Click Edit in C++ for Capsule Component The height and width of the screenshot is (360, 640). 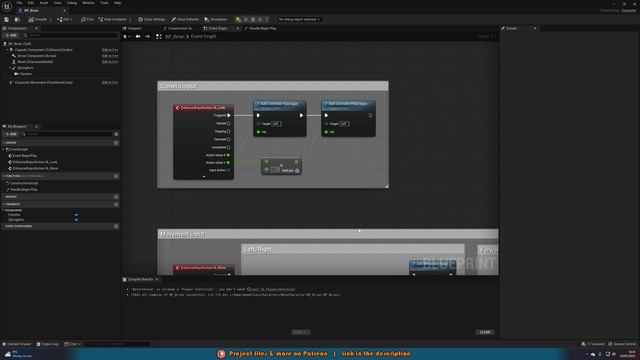pyautogui.click(x=110, y=50)
